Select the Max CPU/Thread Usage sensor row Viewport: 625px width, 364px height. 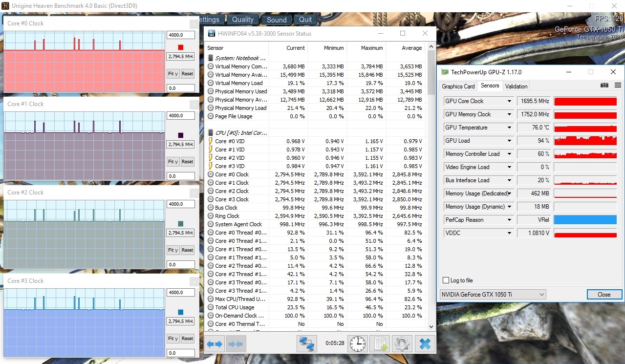(316, 299)
